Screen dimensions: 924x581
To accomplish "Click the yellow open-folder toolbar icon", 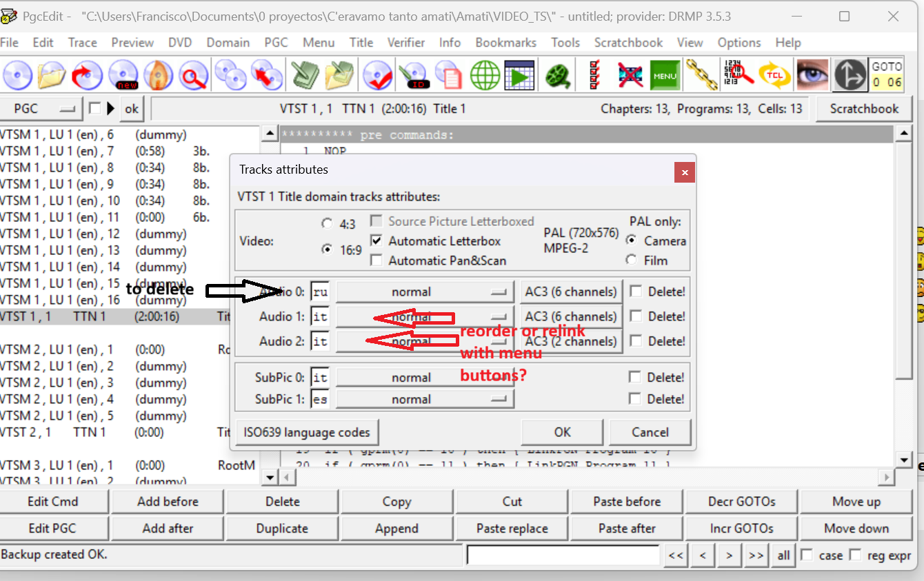I will click(52, 75).
